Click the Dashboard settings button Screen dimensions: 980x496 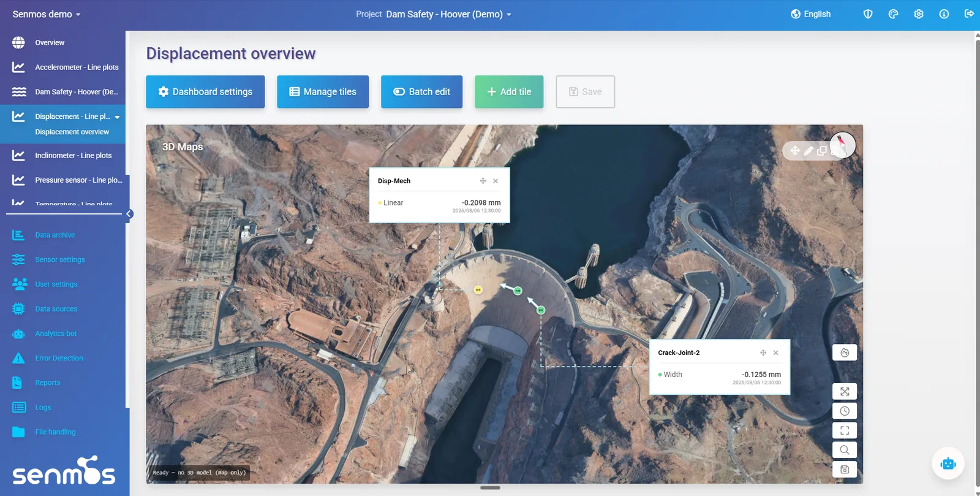coord(205,92)
